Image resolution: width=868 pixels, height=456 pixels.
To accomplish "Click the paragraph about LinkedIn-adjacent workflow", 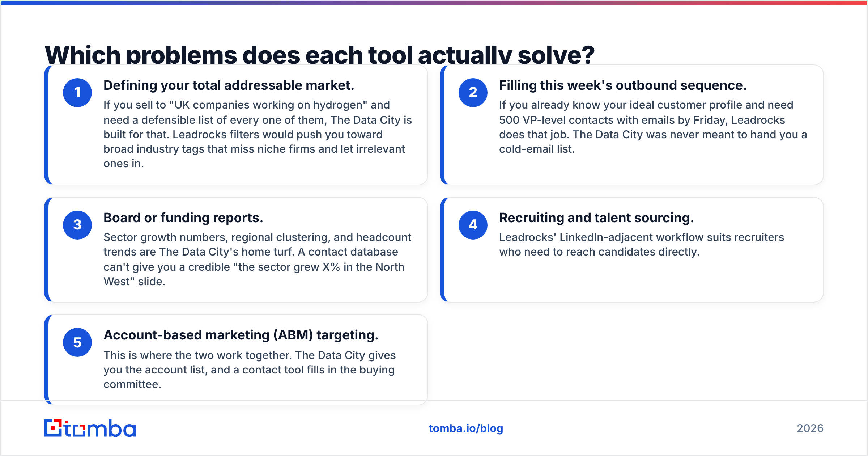I will [642, 245].
